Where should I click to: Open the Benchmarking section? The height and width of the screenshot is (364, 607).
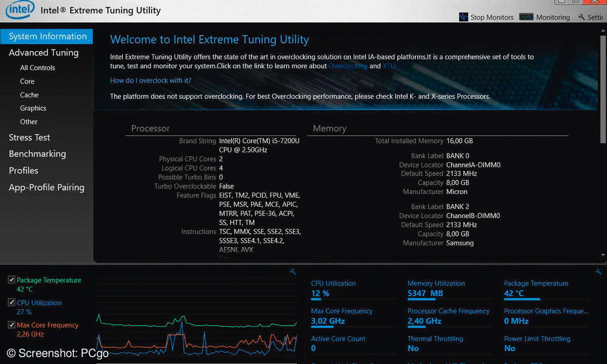pyautogui.click(x=37, y=154)
